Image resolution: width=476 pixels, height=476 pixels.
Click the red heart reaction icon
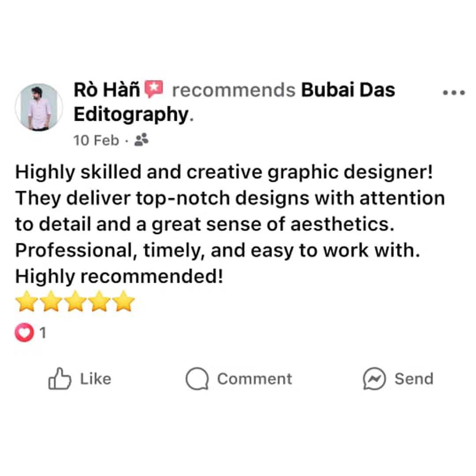[x=24, y=332]
